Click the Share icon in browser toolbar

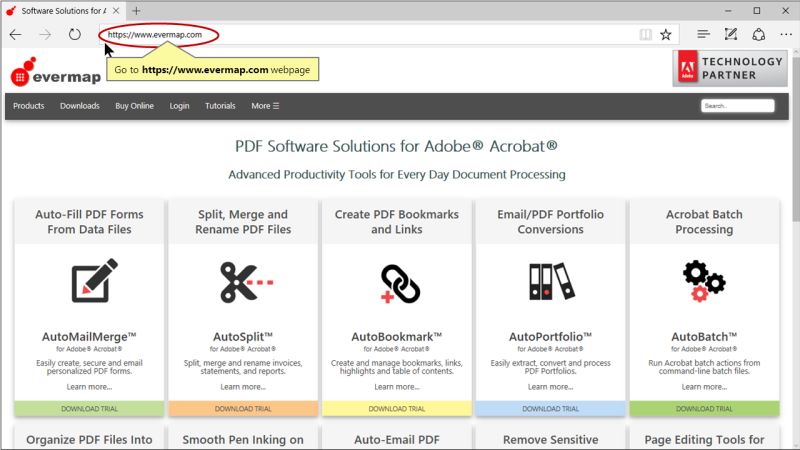coord(759,34)
